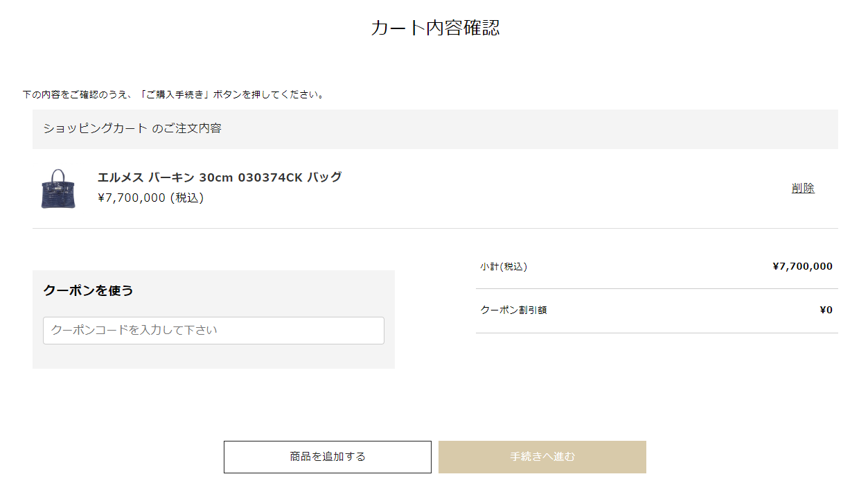Click the bold subtotal amount ¥7,700,000

click(x=802, y=266)
